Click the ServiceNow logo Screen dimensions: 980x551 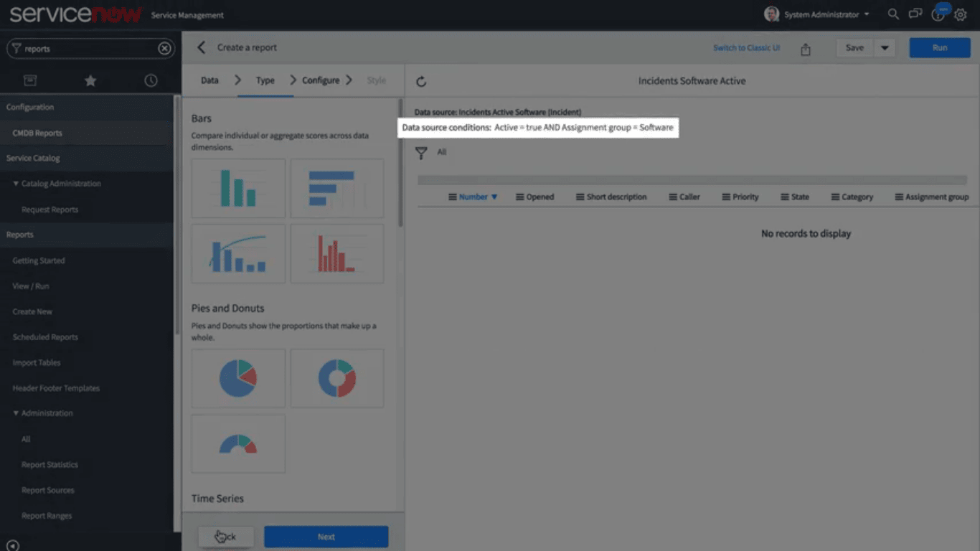75,14
